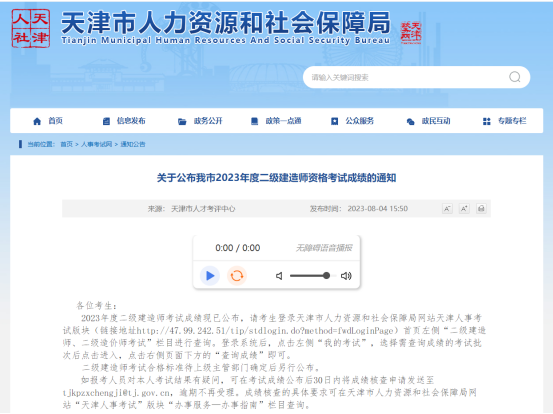Click the grid icon beside 专题专栏
This screenshot has height=414, width=553.
[x=487, y=122]
